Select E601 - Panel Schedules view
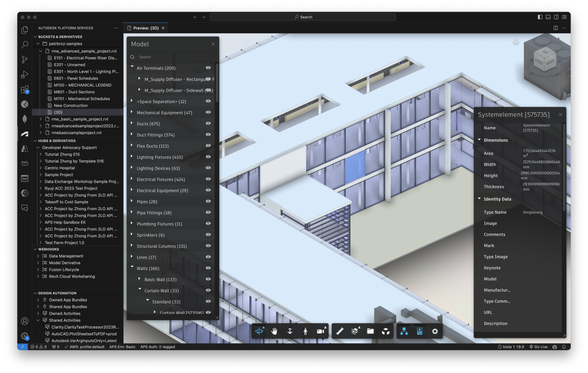The image size is (588, 373). (x=76, y=78)
